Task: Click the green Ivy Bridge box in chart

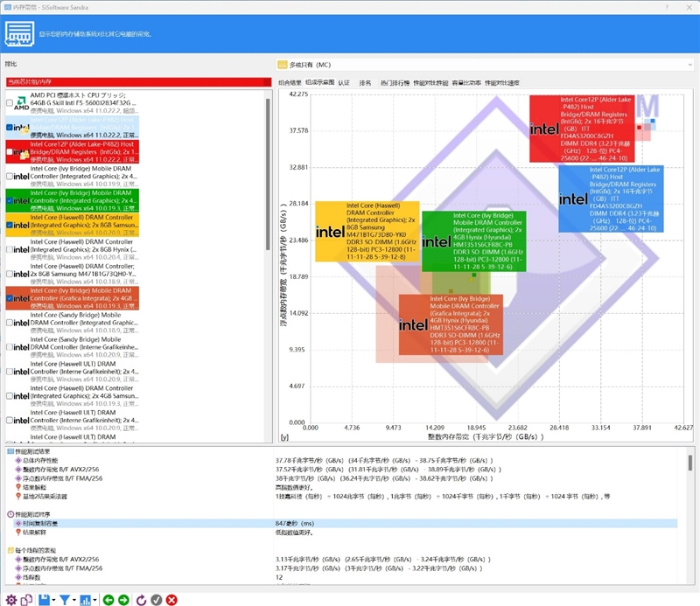Action: [473, 240]
